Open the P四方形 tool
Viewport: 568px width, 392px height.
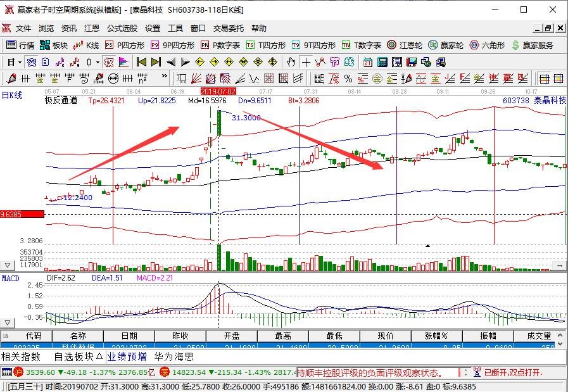125,46
